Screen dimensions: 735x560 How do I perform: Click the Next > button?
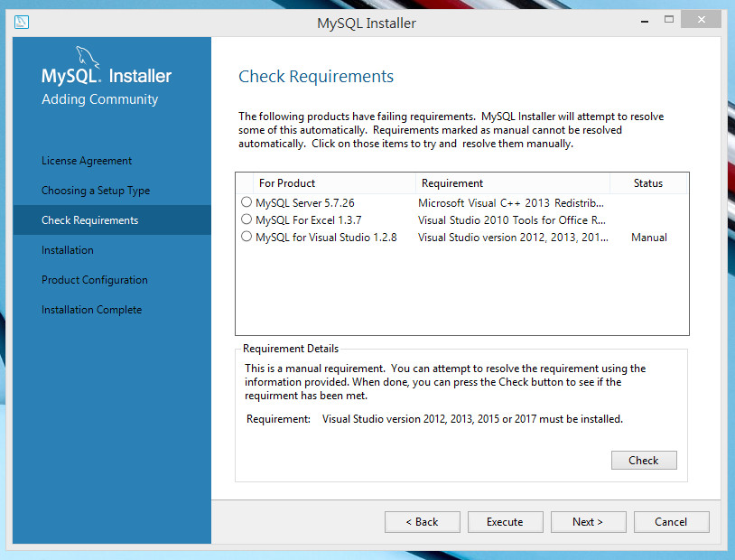(589, 522)
